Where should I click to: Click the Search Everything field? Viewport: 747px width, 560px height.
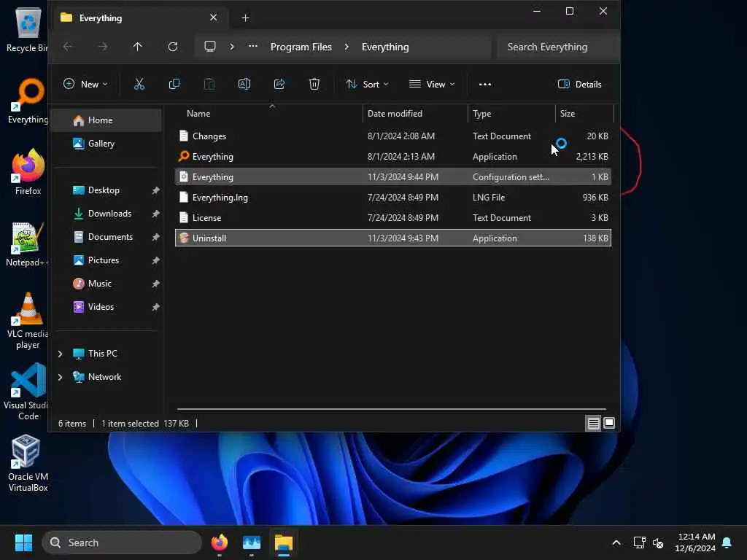coord(558,47)
